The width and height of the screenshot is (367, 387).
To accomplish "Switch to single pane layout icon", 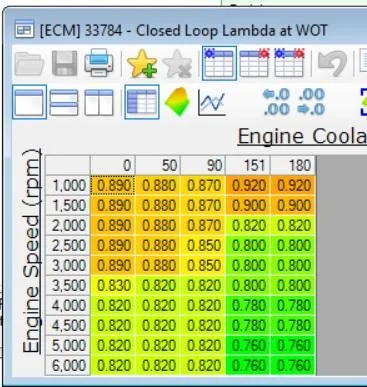I will [x=29, y=102].
